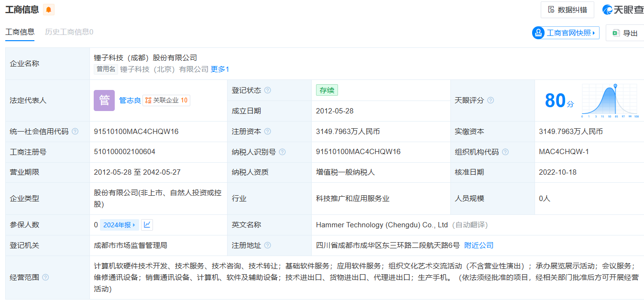Click help icon next to 组织机构代码
The width and height of the screenshot is (644, 301).
coord(505,152)
